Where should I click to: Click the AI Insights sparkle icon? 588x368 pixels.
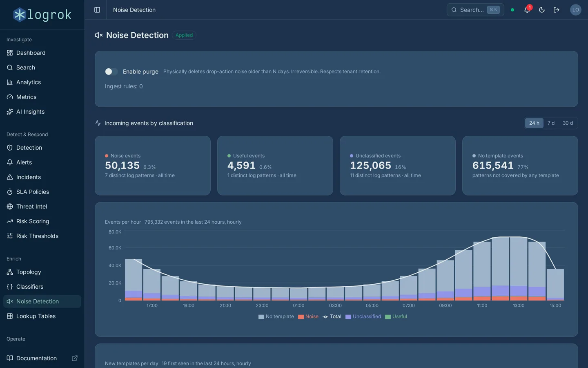point(10,112)
